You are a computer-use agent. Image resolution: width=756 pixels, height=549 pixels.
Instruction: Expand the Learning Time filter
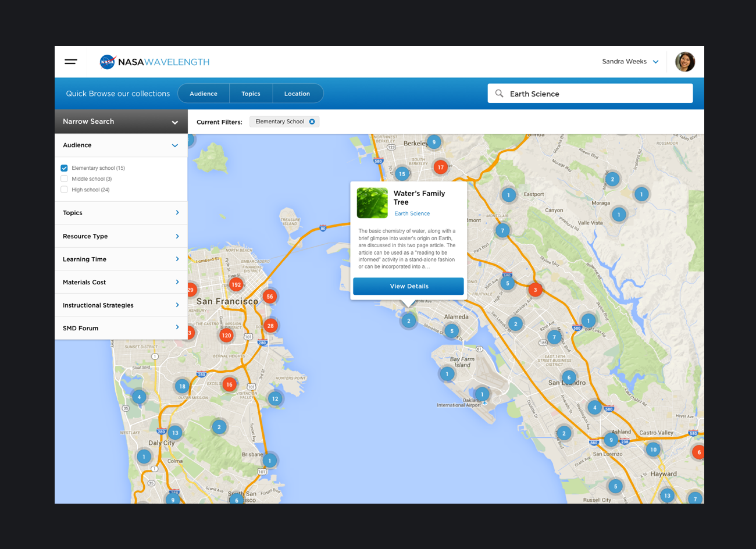click(x=121, y=259)
